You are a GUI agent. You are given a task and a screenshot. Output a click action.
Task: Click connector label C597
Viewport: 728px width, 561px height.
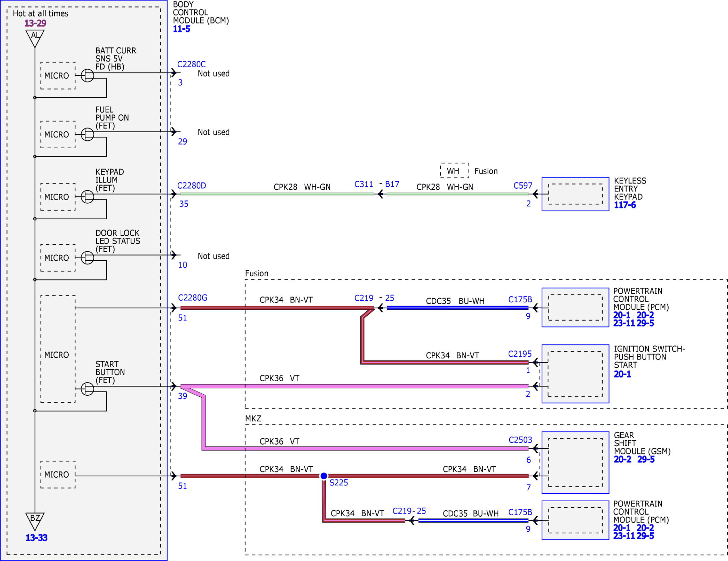click(523, 186)
